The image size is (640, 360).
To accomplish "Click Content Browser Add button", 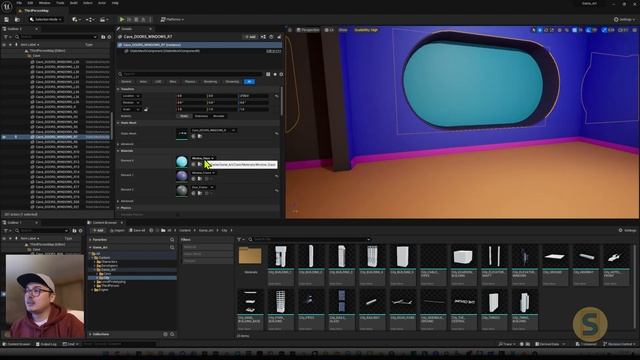I will click(x=98, y=231).
